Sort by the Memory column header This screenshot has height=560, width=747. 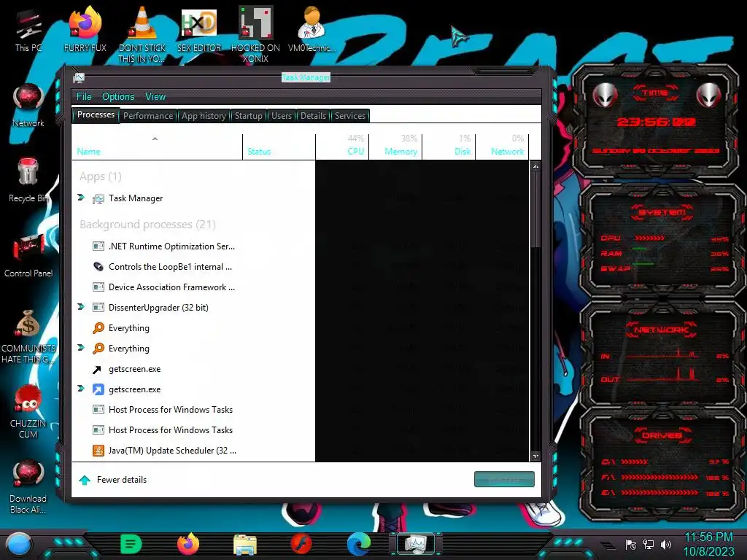[395, 147]
